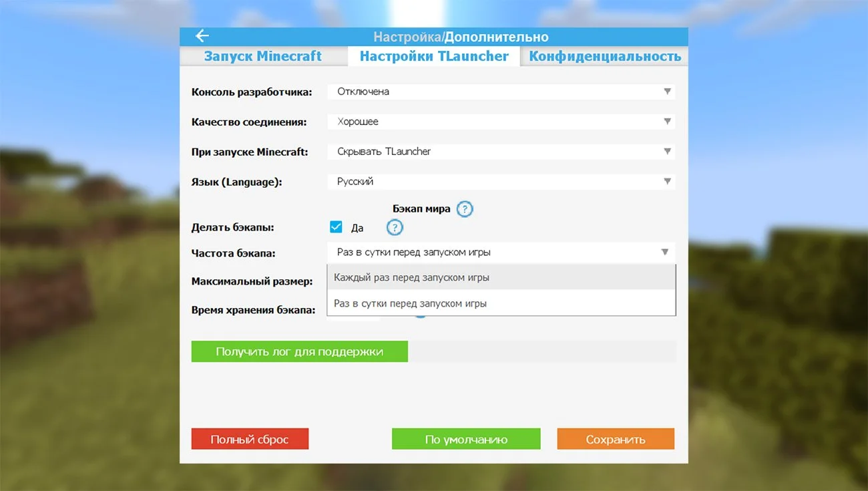Click the back arrow in header

tap(202, 36)
